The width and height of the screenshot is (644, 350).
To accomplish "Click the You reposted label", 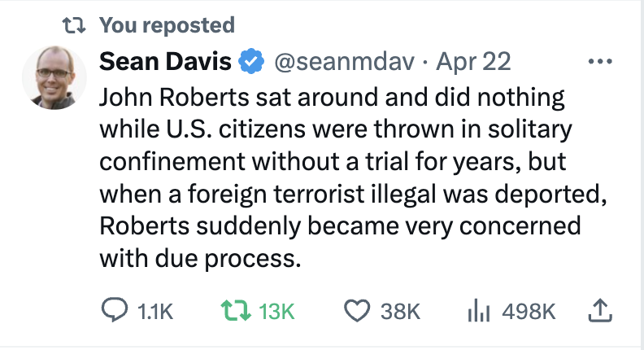I will [168, 25].
